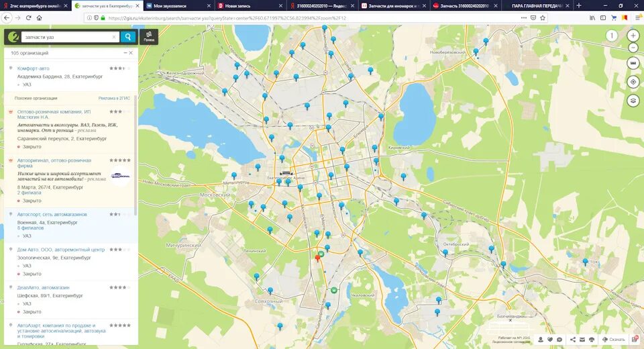Open the user profile icon in the bottom bar
Screen dimensions: 644x349
point(541,340)
